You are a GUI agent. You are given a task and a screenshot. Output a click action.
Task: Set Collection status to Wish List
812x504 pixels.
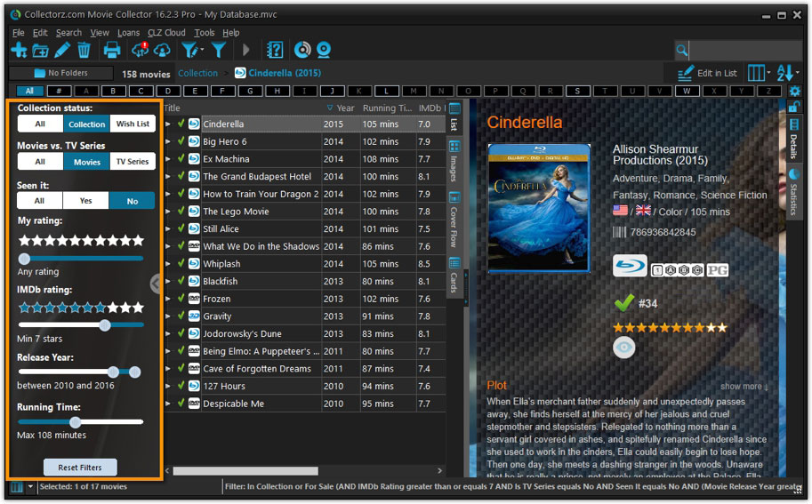click(133, 124)
